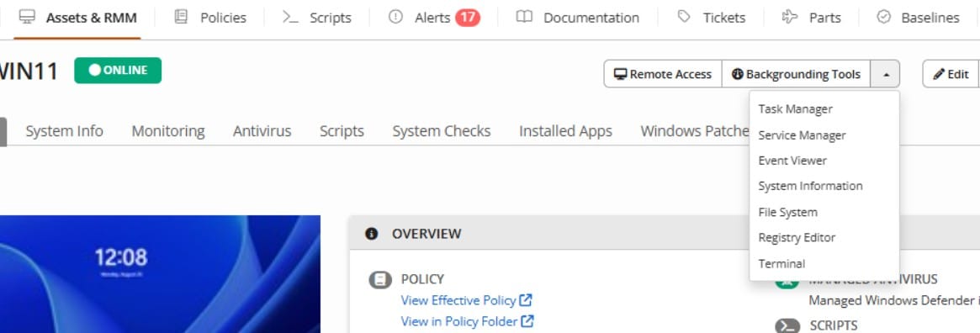Click the Edit button
The height and width of the screenshot is (333, 980).
tap(951, 74)
